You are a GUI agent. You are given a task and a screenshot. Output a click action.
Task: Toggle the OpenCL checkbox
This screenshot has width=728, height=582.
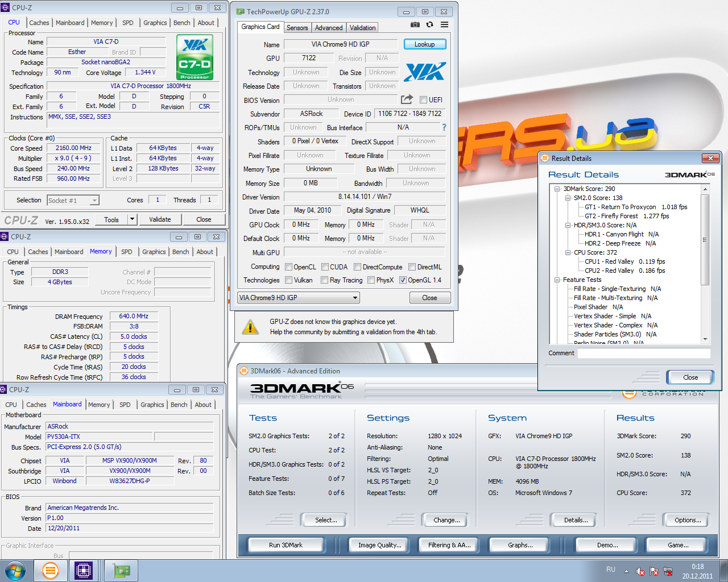tap(289, 267)
